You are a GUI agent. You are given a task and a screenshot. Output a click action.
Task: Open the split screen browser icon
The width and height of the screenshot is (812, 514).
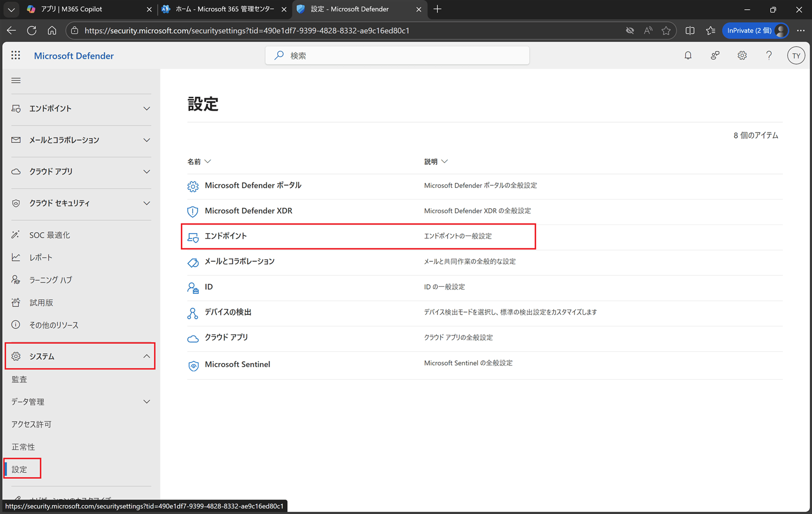690,31
